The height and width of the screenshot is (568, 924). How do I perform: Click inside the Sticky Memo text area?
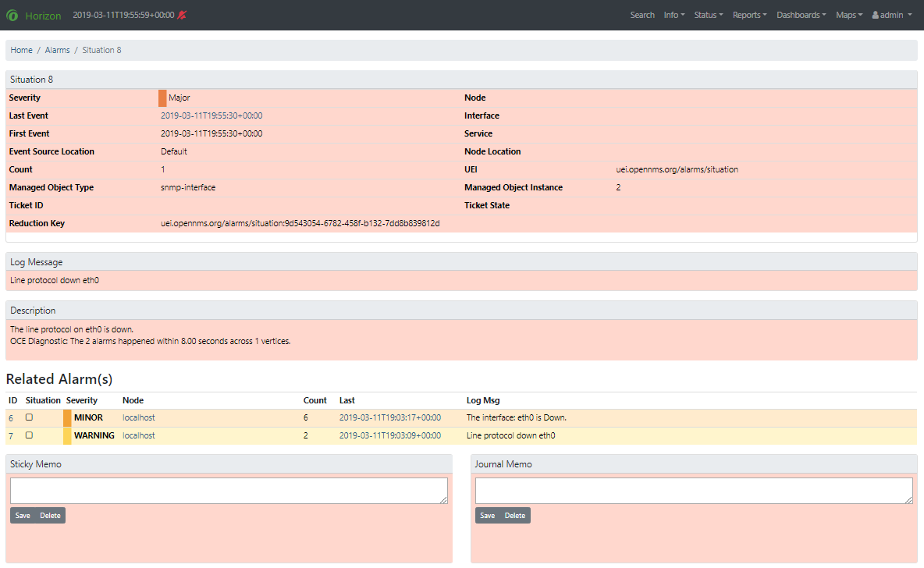pos(229,491)
